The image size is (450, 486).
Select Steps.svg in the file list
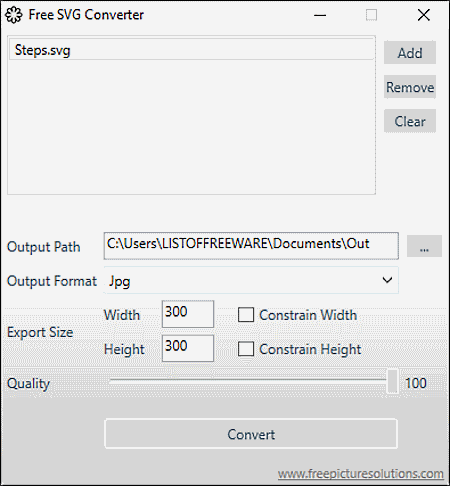191,50
